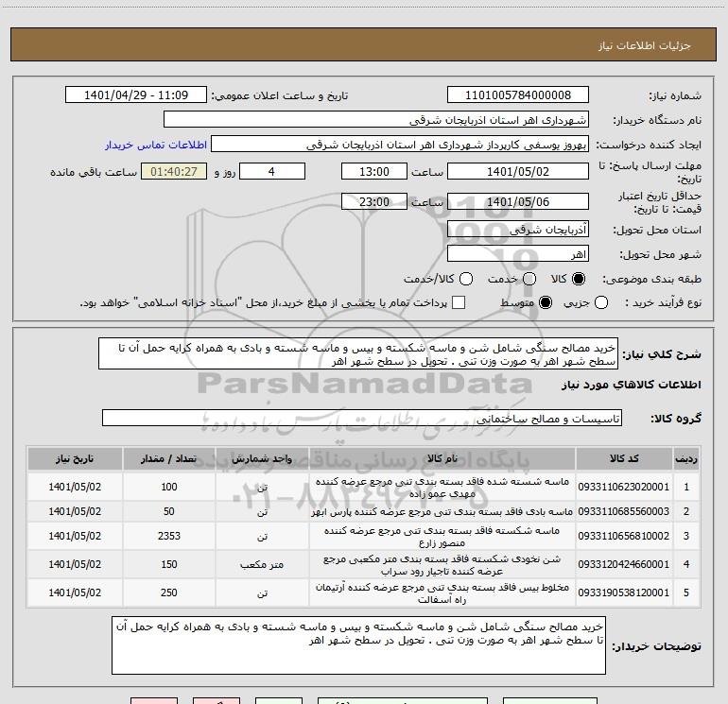Select the خدمت radio button
728x704 pixels.
(529, 279)
